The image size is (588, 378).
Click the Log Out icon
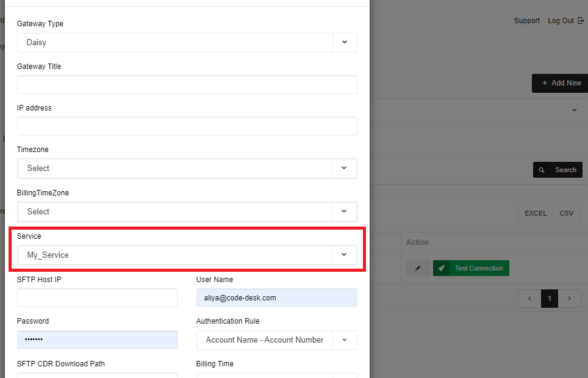coord(581,21)
